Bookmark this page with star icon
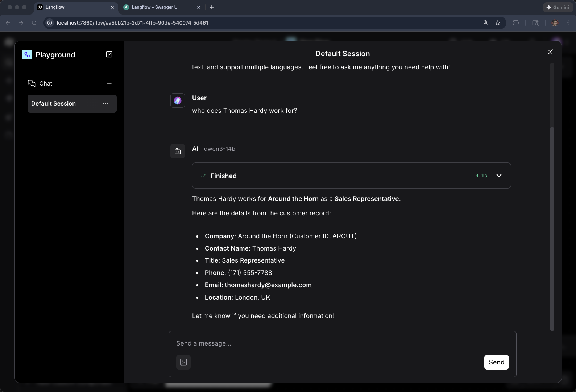This screenshot has width=576, height=392. 498,23
